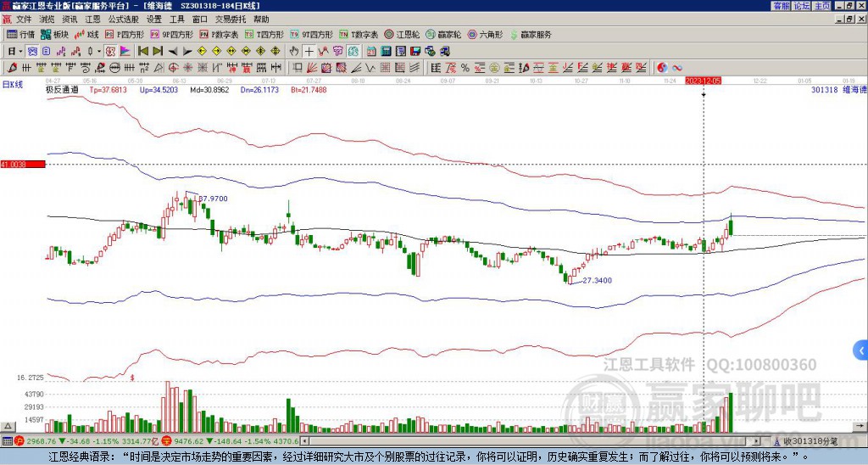Toggle the 极反通道 indicator label
This screenshot has height=465, width=868.
pos(62,89)
